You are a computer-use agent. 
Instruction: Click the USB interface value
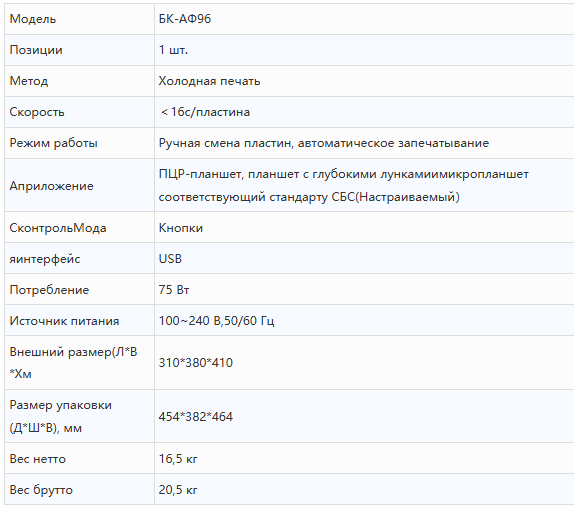pyautogui.click(x=170, y=259)
